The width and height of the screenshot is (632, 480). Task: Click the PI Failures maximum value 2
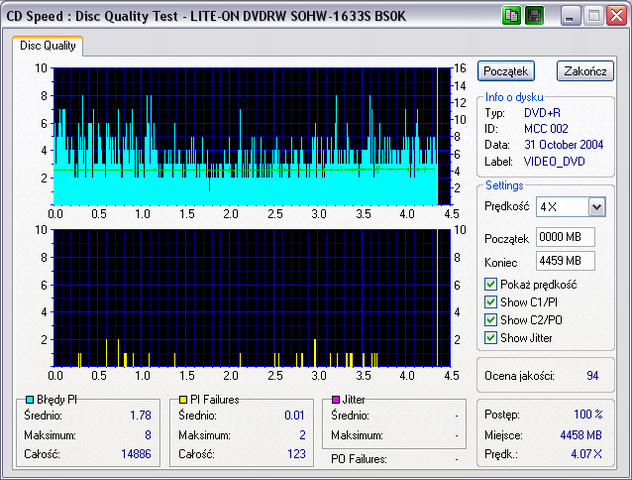point(302,435)
